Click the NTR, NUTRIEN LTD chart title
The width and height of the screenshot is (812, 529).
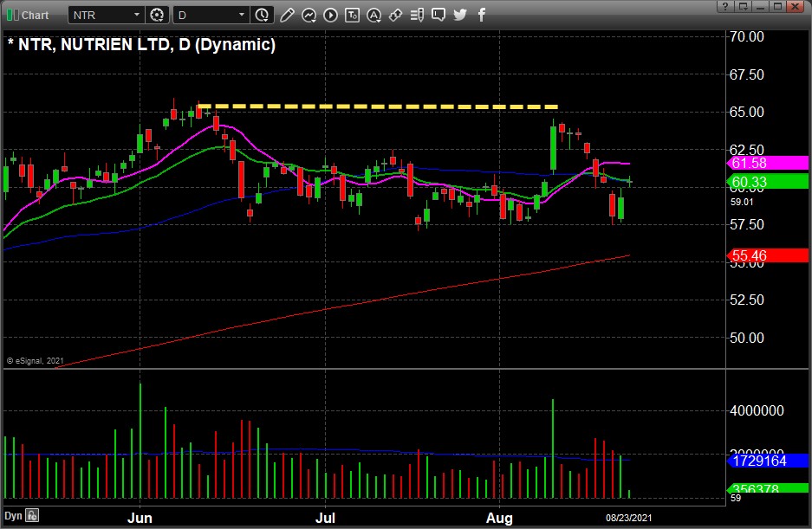[141, 44]
